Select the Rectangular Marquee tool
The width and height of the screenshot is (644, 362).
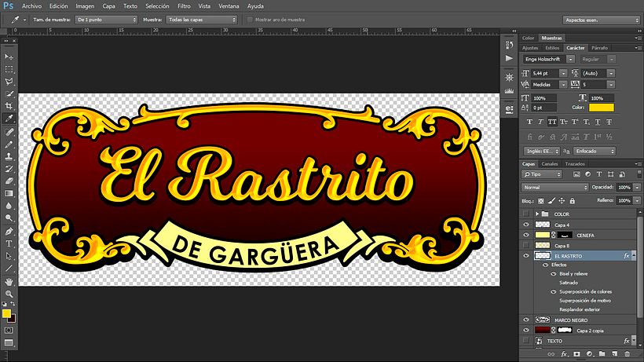[x=9, y=69]
